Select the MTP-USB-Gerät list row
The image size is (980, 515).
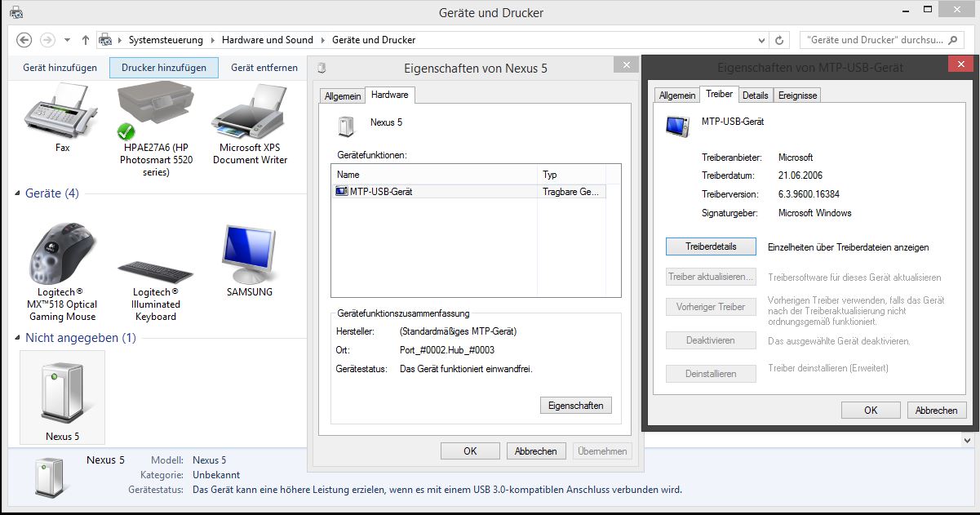(x=469, y=192)
